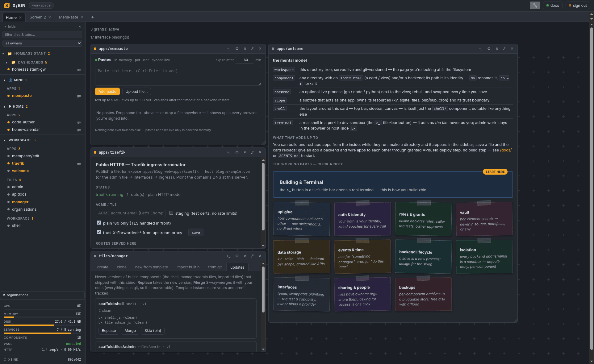
Task: Switch to the Screen 2 tab
Action: (38, 17)
